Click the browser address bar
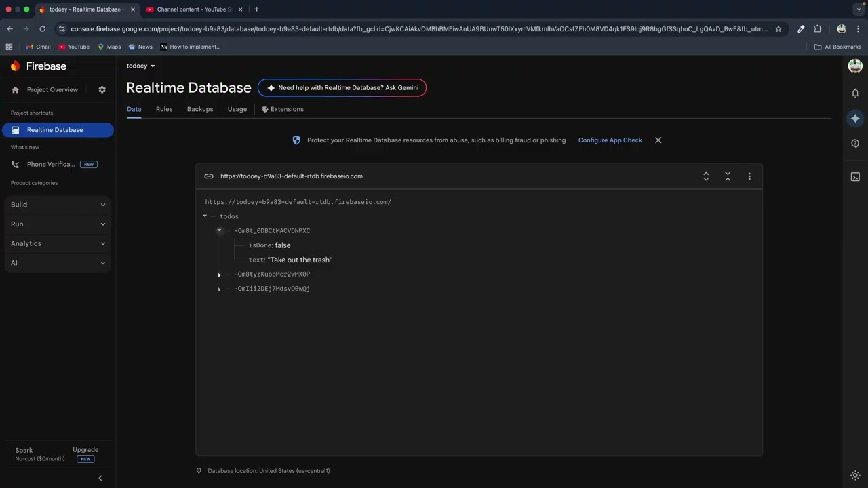This screenshot has height=488, width=868. tap(419, 29)
